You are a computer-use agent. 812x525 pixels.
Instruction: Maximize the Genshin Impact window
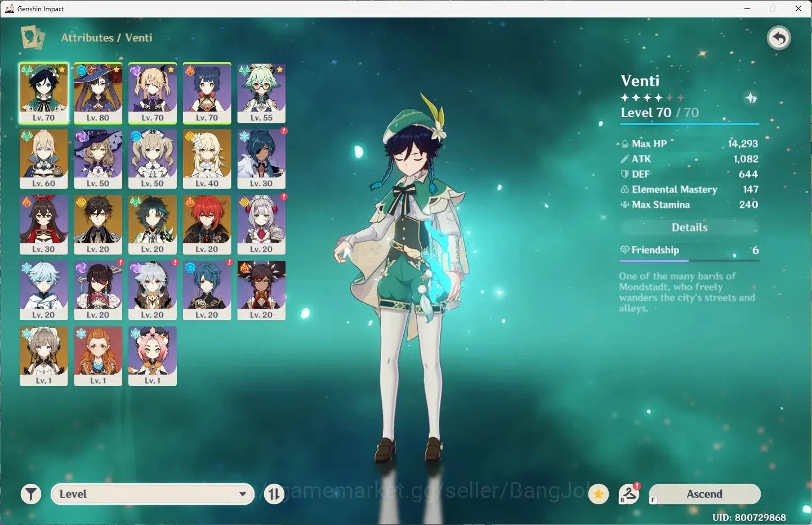pyautogui.click(x=773, y=8)
